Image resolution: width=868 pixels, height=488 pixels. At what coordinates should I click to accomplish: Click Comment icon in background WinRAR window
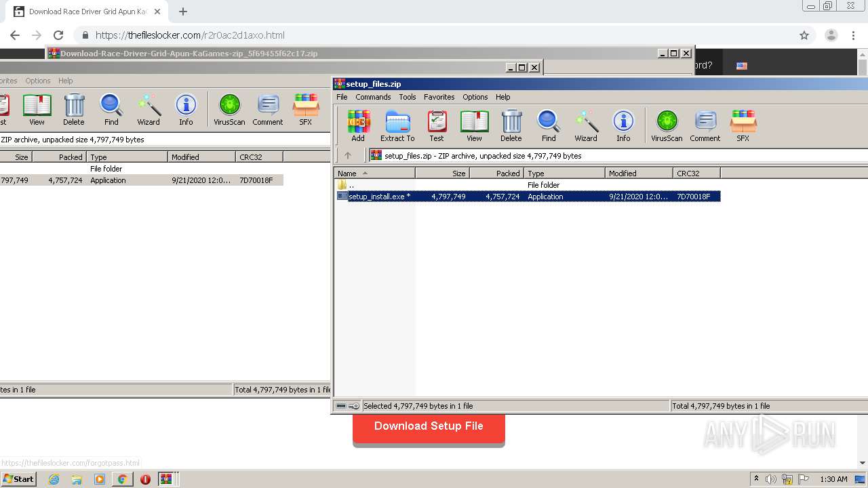click(268, 110)
